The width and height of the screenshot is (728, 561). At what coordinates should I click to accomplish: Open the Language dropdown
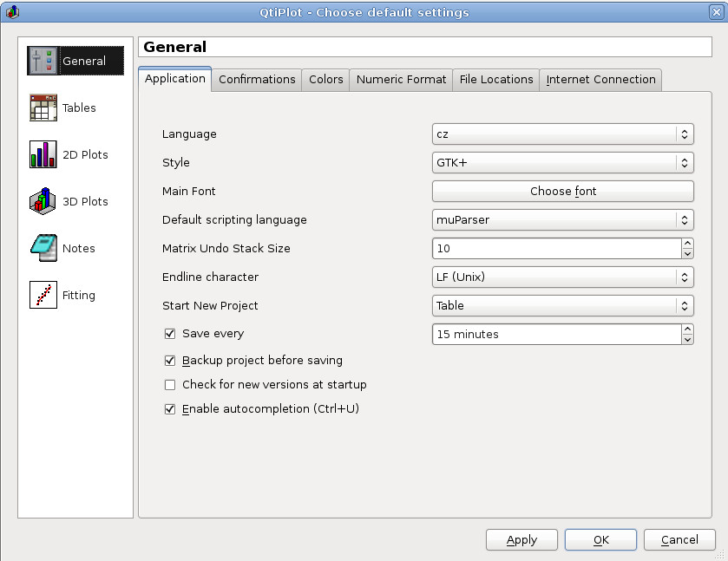coord(563,134)
